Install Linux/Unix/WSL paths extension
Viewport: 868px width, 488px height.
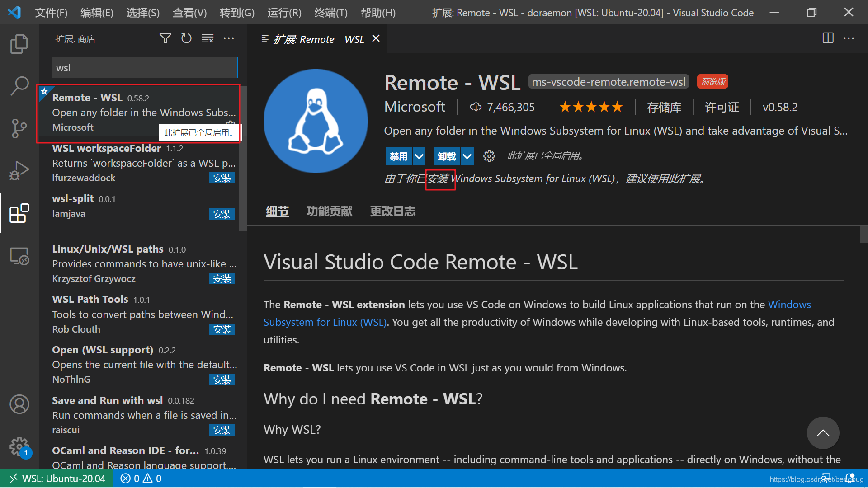222,279
